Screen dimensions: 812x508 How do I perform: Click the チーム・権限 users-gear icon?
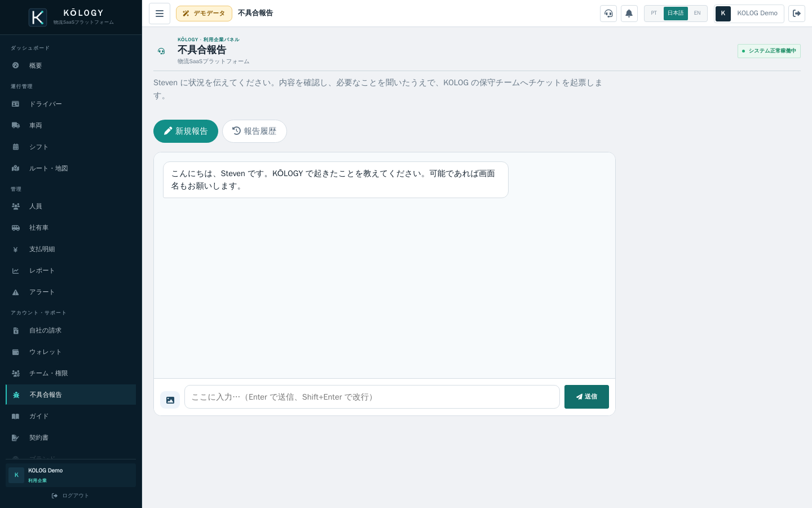(16, 373)
